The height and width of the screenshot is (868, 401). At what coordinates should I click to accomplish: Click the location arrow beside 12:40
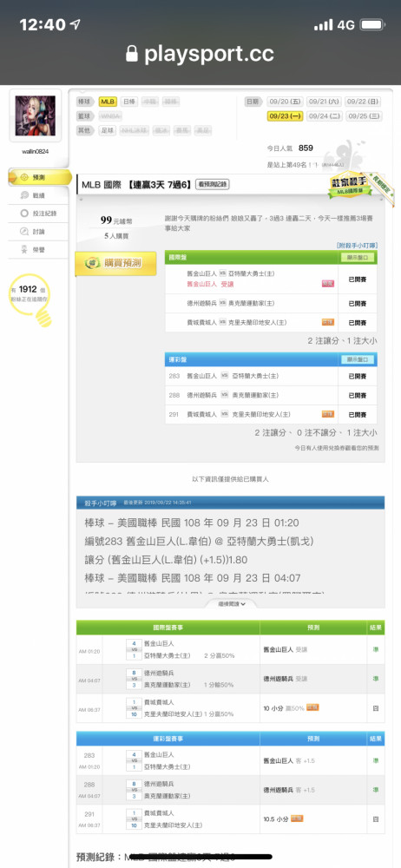point(75,24)
